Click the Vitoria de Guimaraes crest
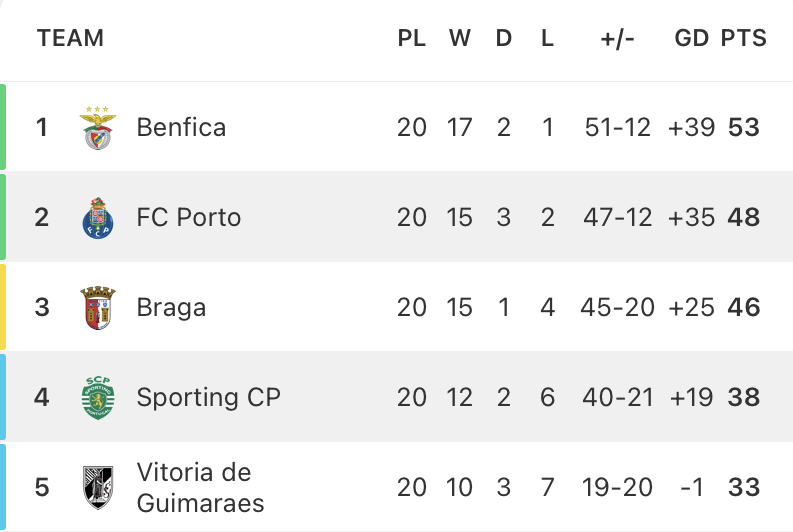The height and width of the screenshot is (532, 793). pyautogui.click(x=98, y=487)
